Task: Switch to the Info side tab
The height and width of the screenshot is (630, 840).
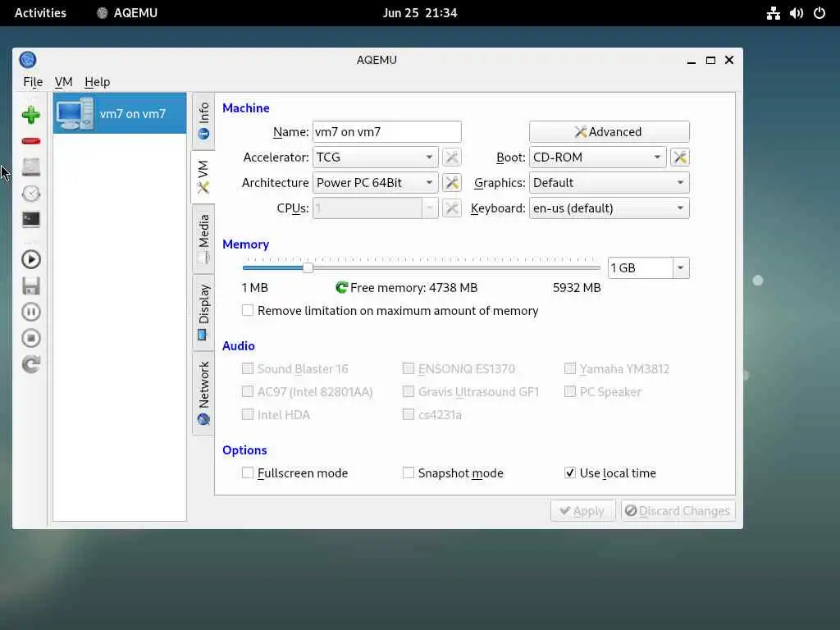Action: 203,121
